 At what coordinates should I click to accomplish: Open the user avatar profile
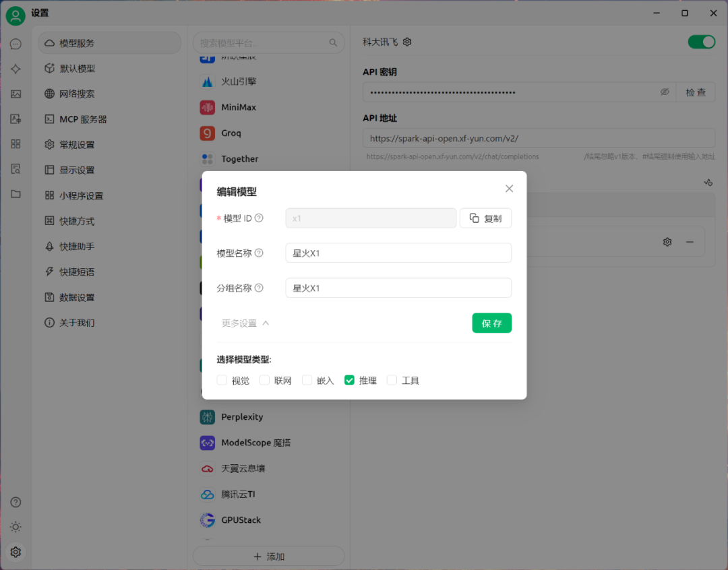[x=16, y=15]
